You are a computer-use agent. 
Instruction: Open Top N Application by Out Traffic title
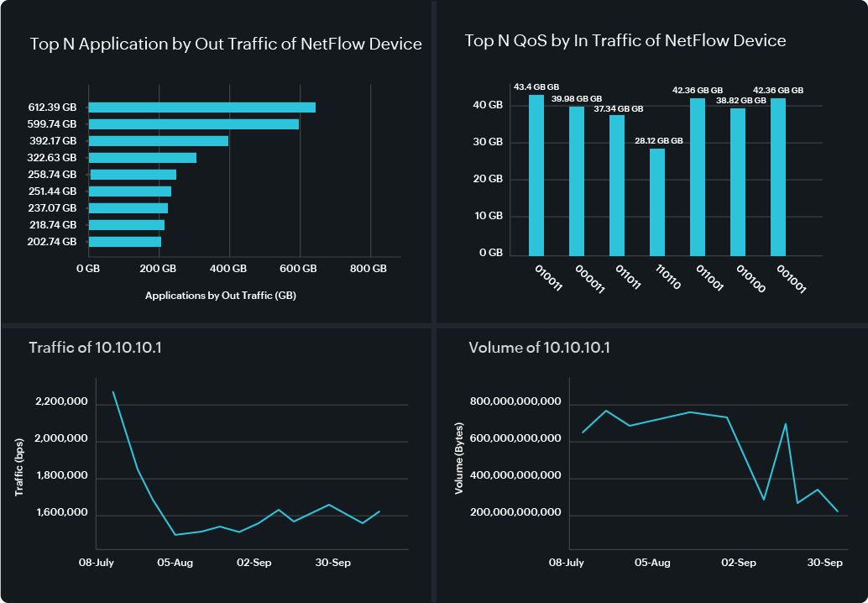click(x=226, y=45)
